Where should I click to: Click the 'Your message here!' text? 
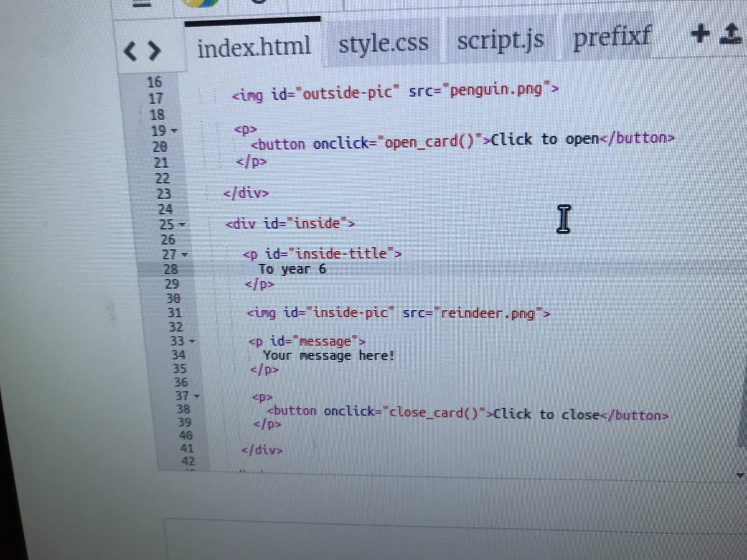(x=329, y=355)
